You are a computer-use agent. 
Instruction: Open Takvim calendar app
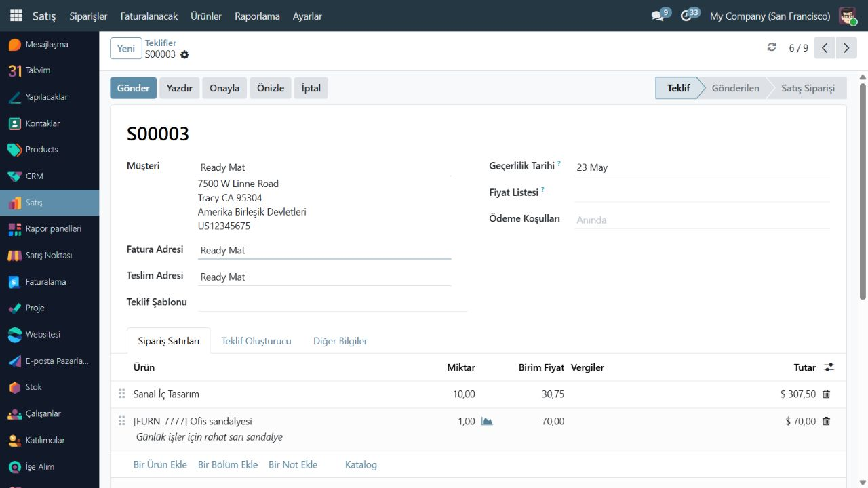[x=50, y=70]
